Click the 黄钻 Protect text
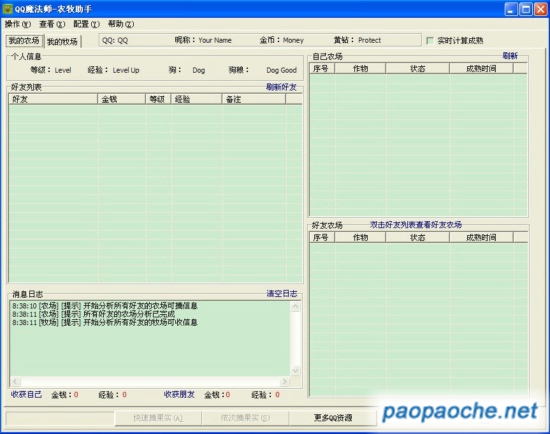Image resolution: width=550 pixels, height=434 pixels. pos(357,40)
